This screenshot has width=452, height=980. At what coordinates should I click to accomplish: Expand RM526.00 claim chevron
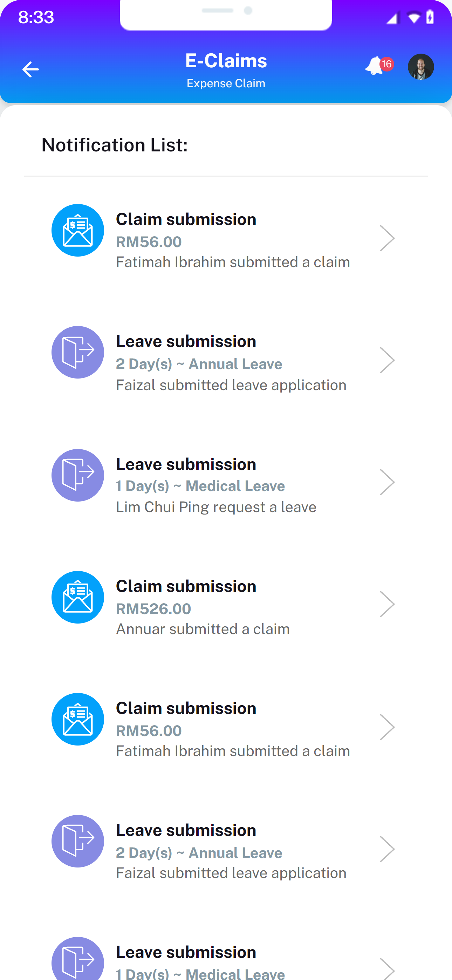pos(387,605)
